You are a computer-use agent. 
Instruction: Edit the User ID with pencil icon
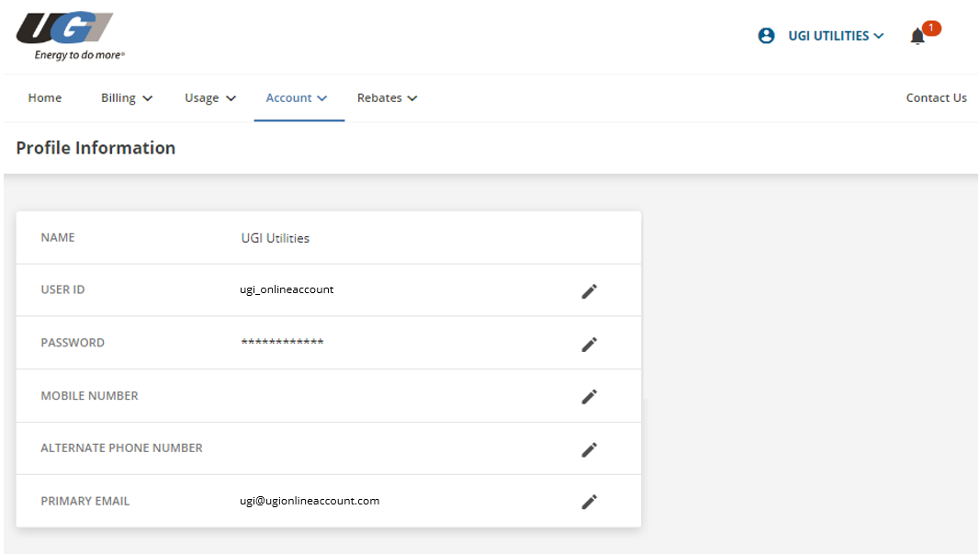590,291
